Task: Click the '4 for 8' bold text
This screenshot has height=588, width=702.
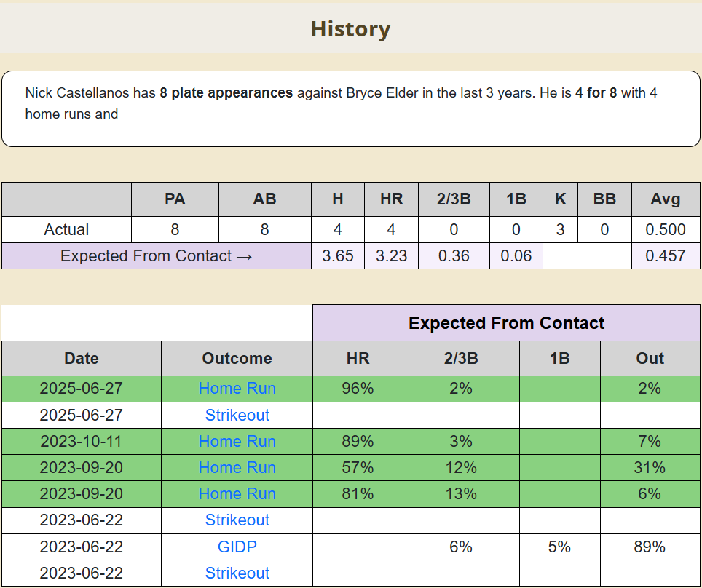Action: [x=596, y=92]
